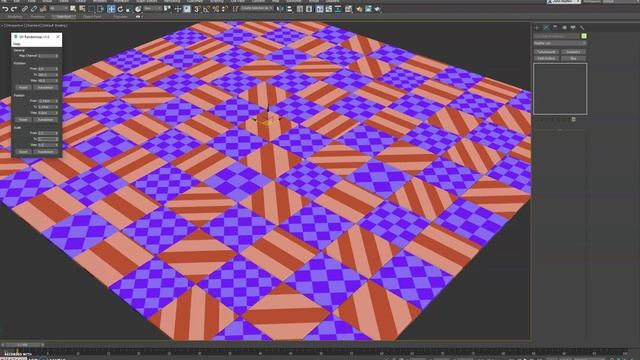This screenshot has height=360, width=640.
Task: Click Position To value field
Action: [48, 107]
